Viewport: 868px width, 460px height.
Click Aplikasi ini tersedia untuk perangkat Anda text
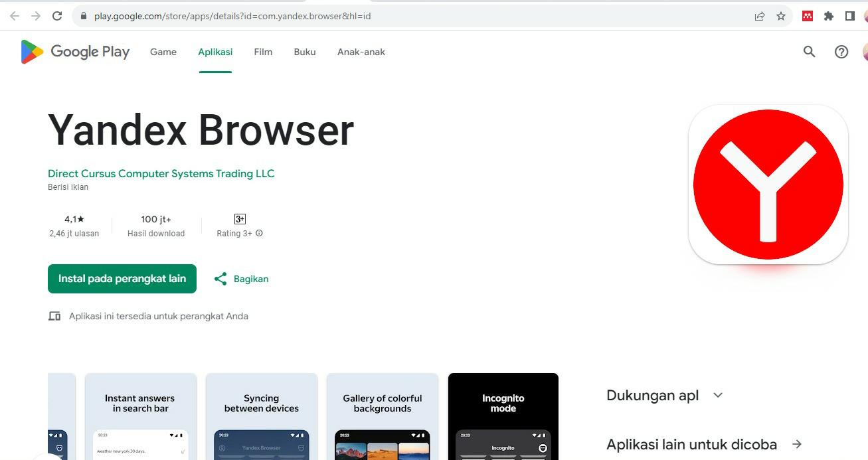click(159, 316)
